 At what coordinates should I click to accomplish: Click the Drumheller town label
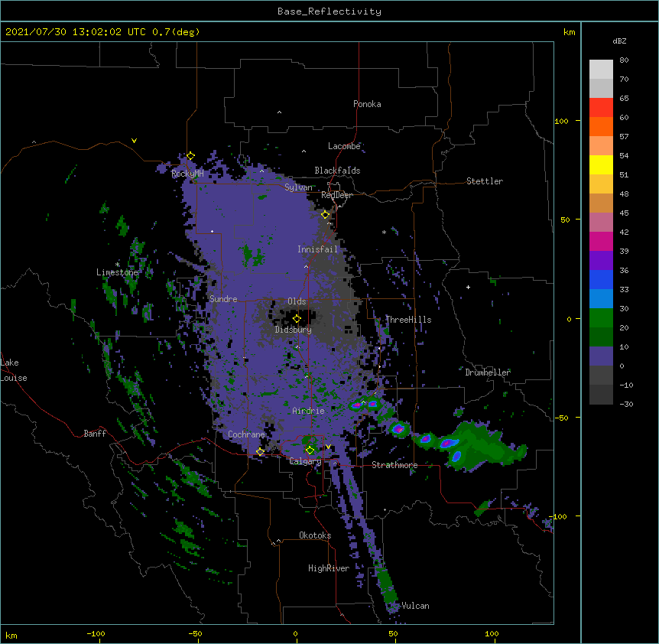tap(488, 372)
